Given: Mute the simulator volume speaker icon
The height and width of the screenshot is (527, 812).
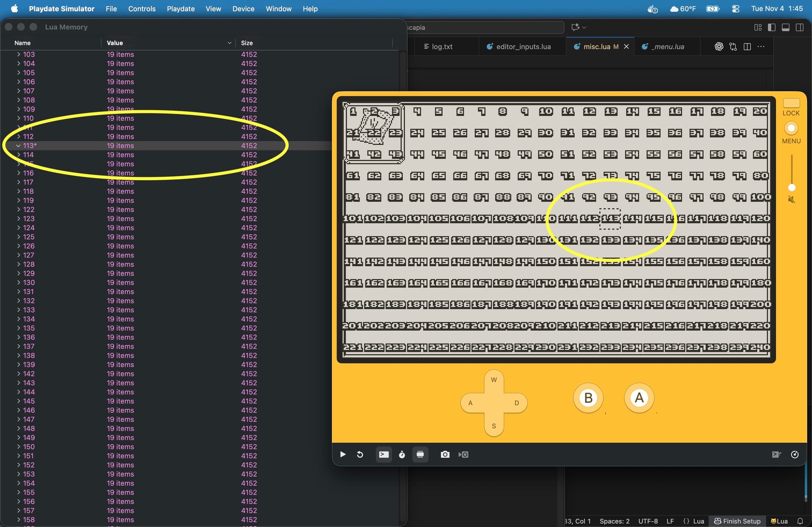Looking at the screenshot, I should (x=791, y=199).
